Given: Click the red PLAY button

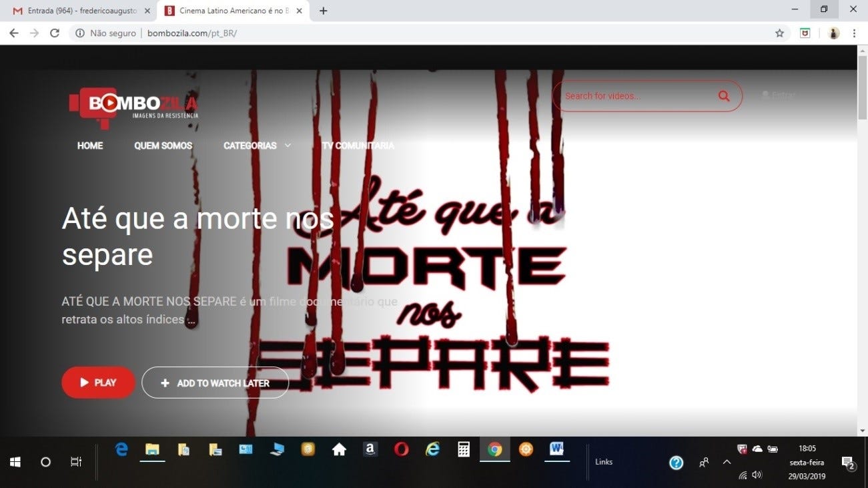Looking at the screenshot, I should click(x=99, y=383).
